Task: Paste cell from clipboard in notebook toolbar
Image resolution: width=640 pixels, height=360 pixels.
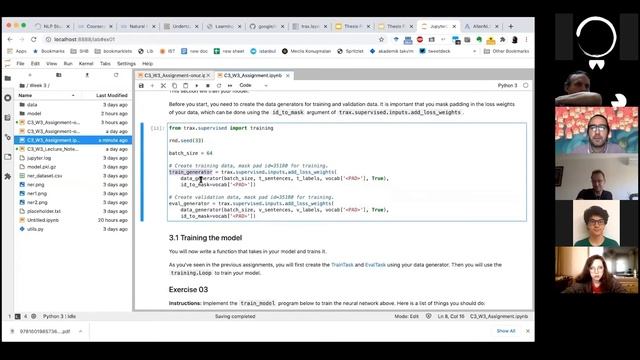Action: click(185, 86)
